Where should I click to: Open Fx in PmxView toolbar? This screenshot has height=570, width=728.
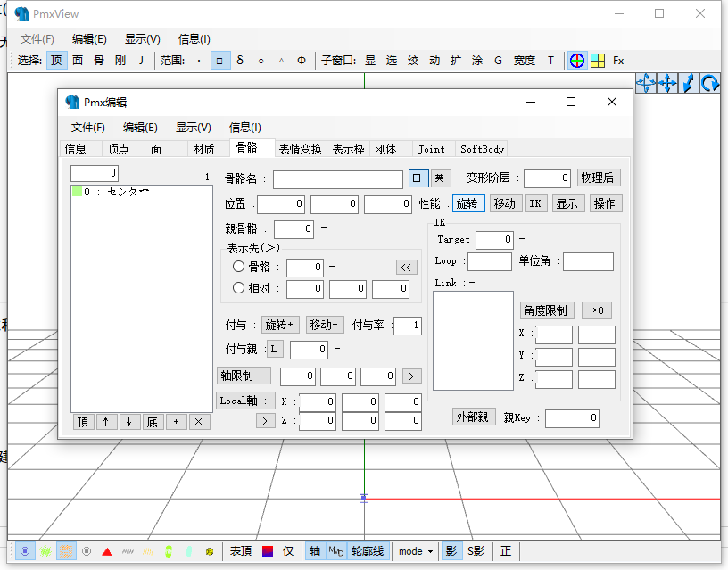618,61
